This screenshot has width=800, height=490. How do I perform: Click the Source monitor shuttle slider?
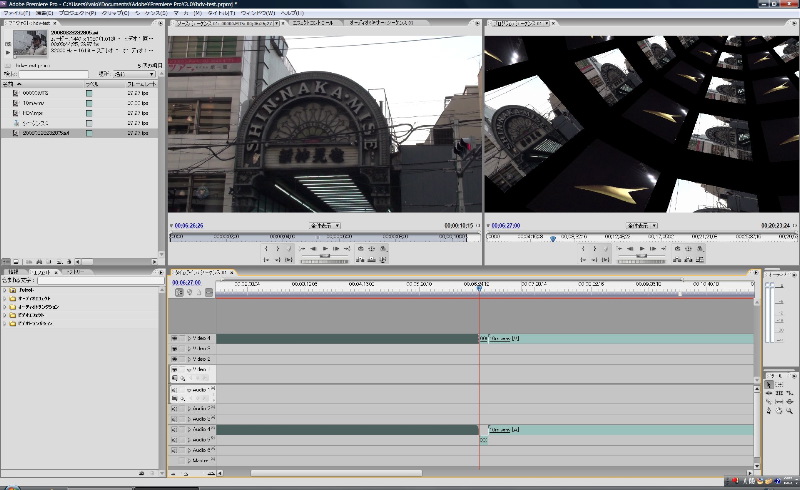click(324, 258)
